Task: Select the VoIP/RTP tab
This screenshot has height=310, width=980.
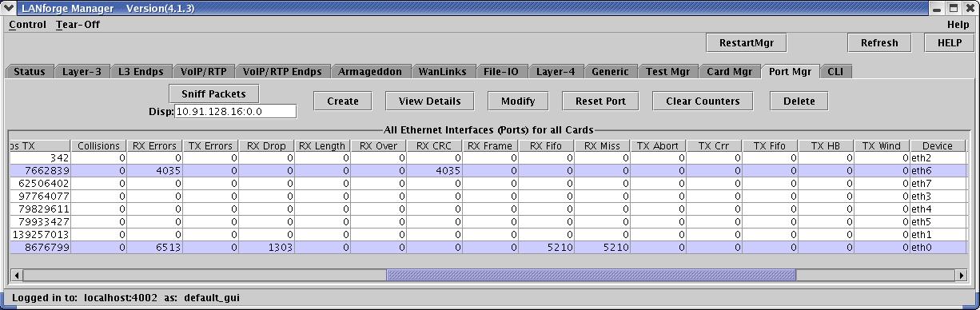Action: 203,71
